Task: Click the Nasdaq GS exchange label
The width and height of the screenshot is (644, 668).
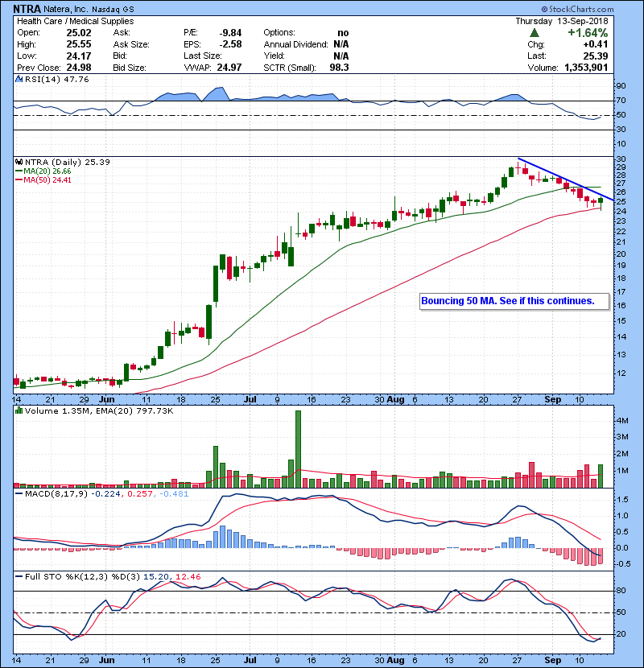Action: tap(112, 10)
